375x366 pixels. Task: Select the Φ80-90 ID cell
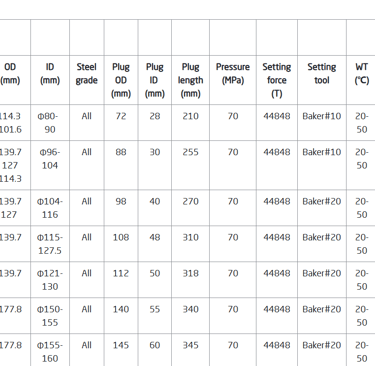(x=50, y=123)
